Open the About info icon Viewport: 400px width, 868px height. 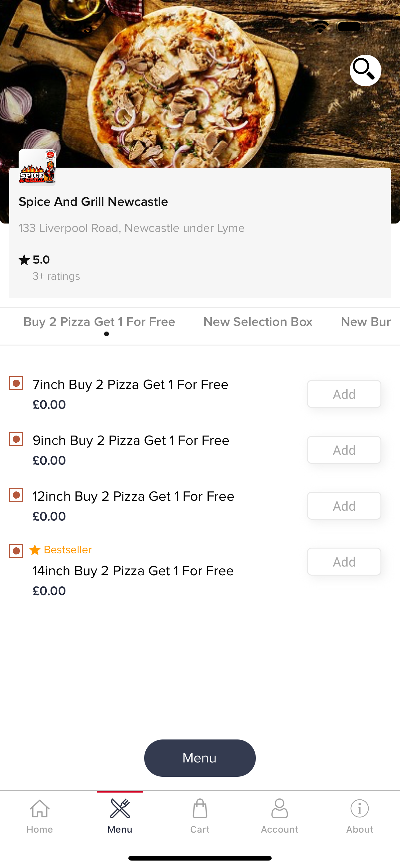tap(360, 808)
